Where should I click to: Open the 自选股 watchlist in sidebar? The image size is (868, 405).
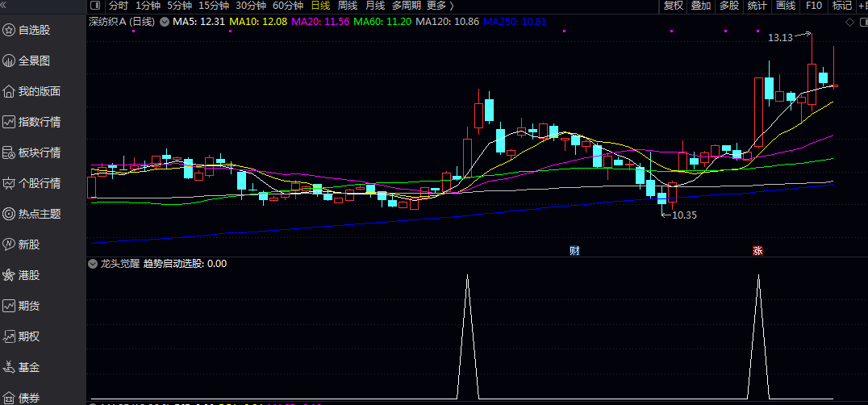click(x=34, y=30)
